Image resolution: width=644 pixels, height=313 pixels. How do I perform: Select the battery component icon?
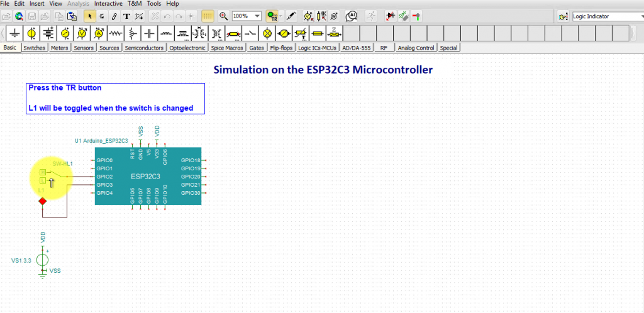click(x=48, y=32)
